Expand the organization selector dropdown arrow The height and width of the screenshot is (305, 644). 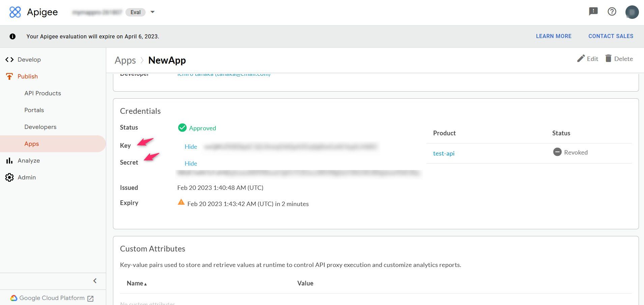[x=152, y=12]
